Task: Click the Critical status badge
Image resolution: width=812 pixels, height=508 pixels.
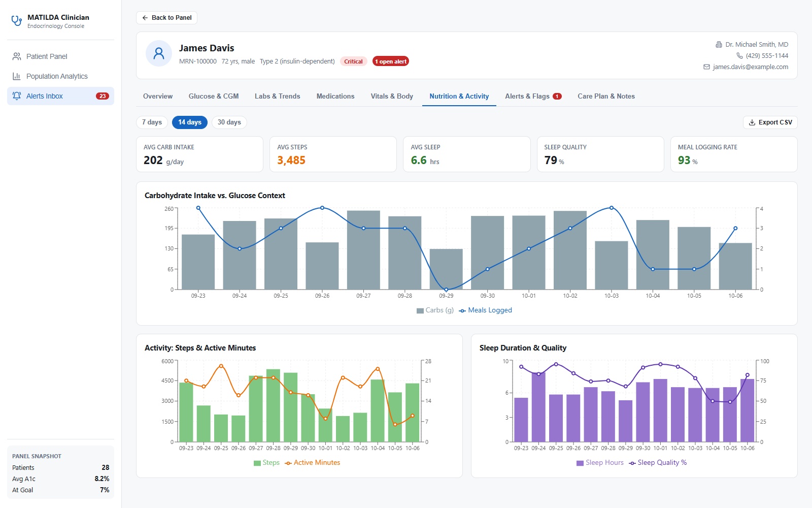Action: [353, 61]
